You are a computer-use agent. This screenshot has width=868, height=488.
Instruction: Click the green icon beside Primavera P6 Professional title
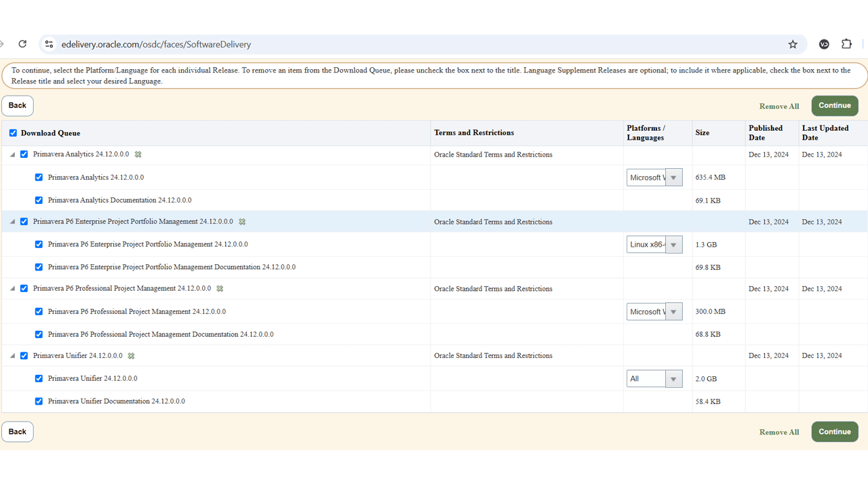point(220,289)
